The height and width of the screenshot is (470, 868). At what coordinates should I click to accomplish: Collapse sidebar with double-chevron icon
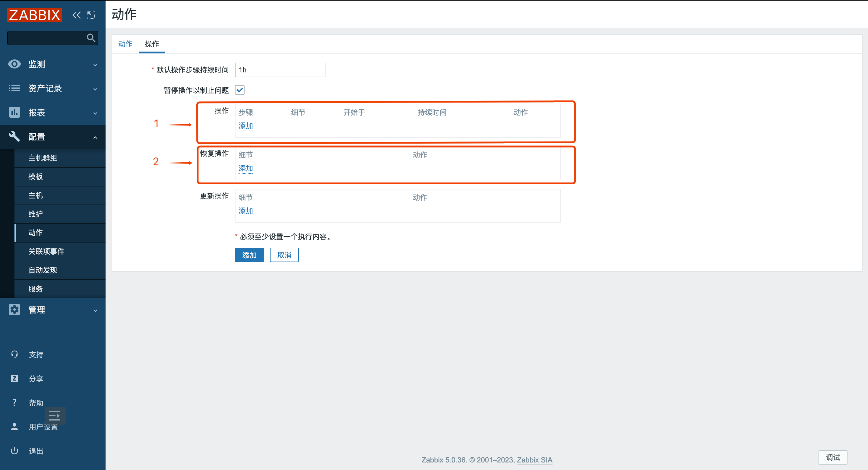[77, 15]
